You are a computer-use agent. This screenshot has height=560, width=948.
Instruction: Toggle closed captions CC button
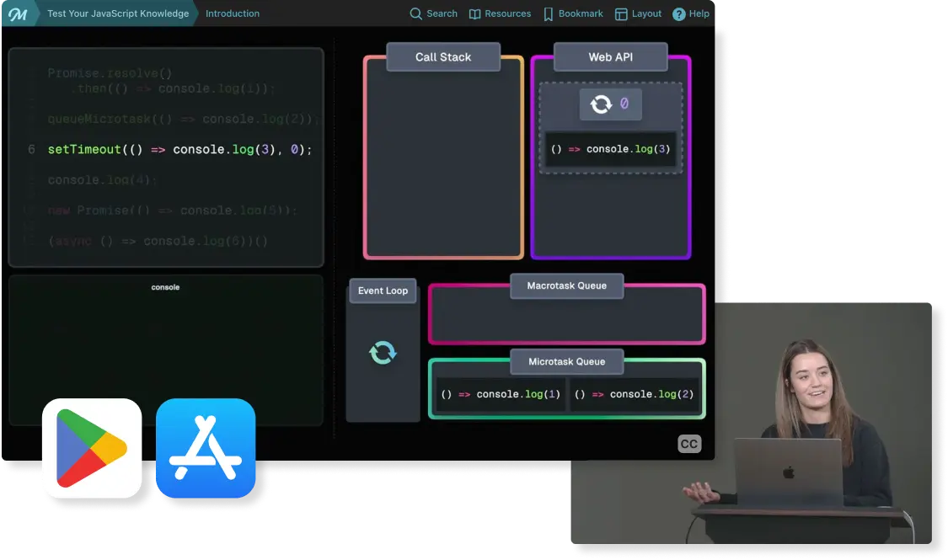click(x=689, y=444)
